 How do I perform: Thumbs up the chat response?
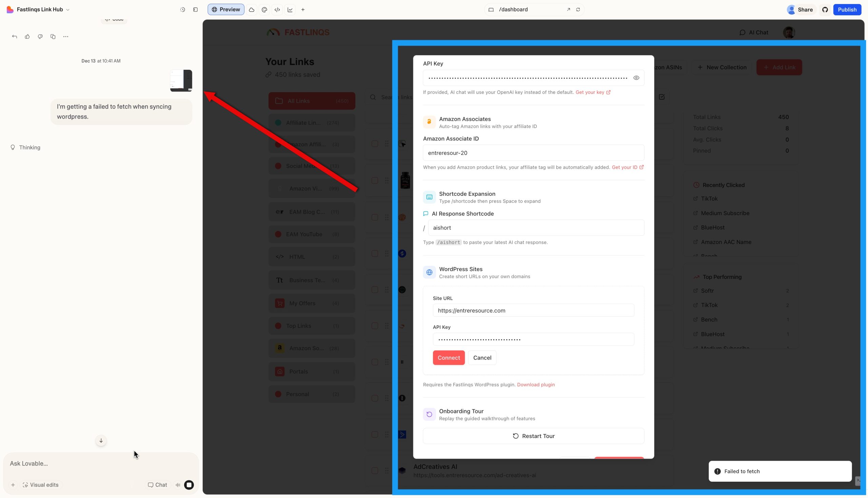[x=27, y=37]
